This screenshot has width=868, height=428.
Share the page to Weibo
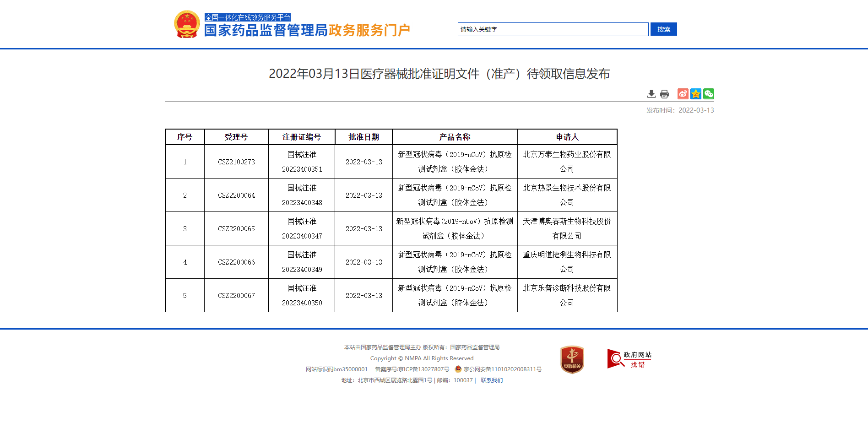tap(683, 94)
